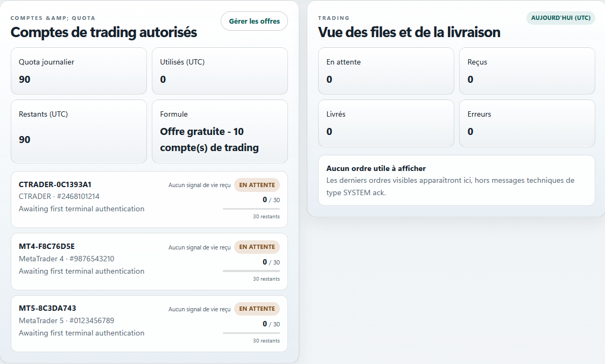Open Gérer les offres
Image resolution: width=605 pixels, height=364 pixels.
tap(254, 21)
